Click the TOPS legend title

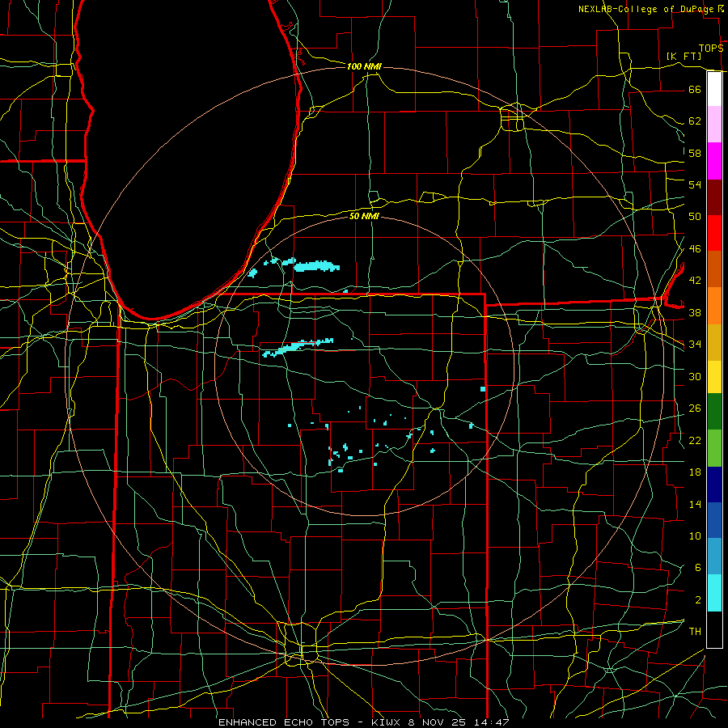711,49
